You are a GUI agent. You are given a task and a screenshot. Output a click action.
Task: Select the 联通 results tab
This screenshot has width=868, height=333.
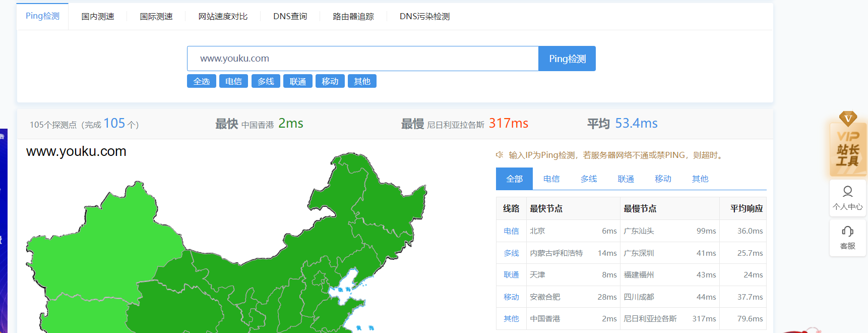click(x=626, y=179)
